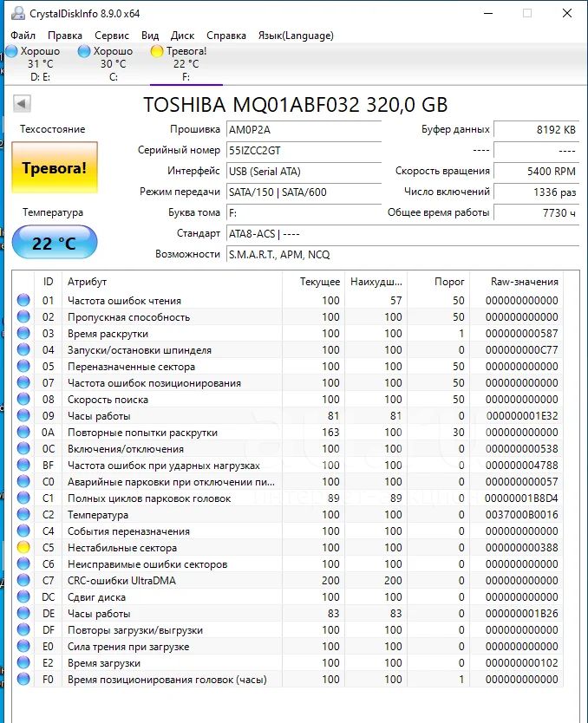Click the Интерфейс field USB (Serial ATA)
The image size is (588, 723).
(304, 171)
